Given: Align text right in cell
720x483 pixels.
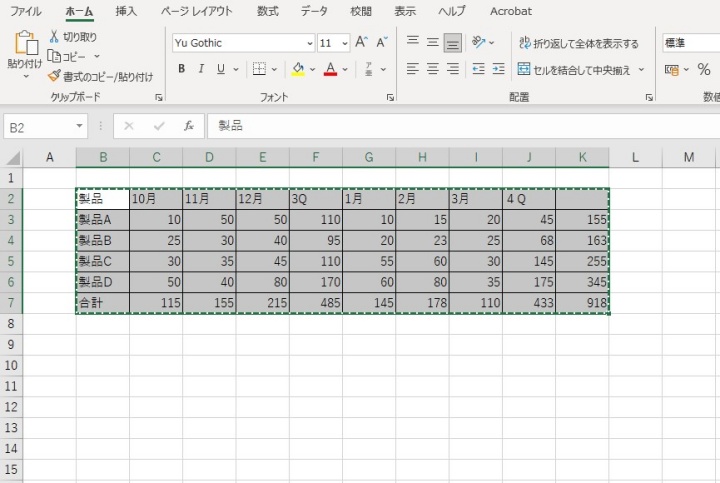Looking at the screenshot, I should [453, 69].
